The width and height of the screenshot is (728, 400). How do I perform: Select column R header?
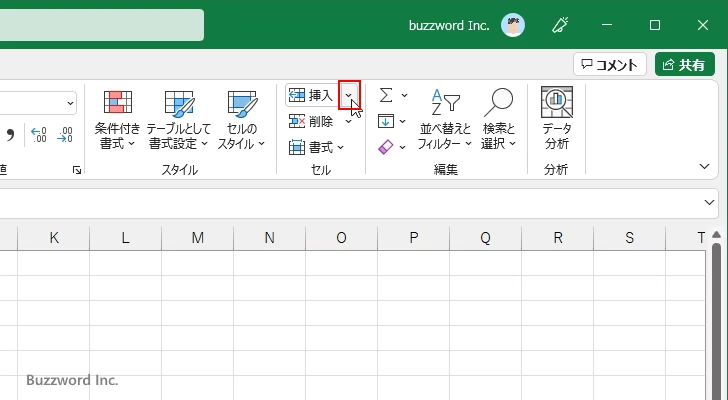point(558,238)
